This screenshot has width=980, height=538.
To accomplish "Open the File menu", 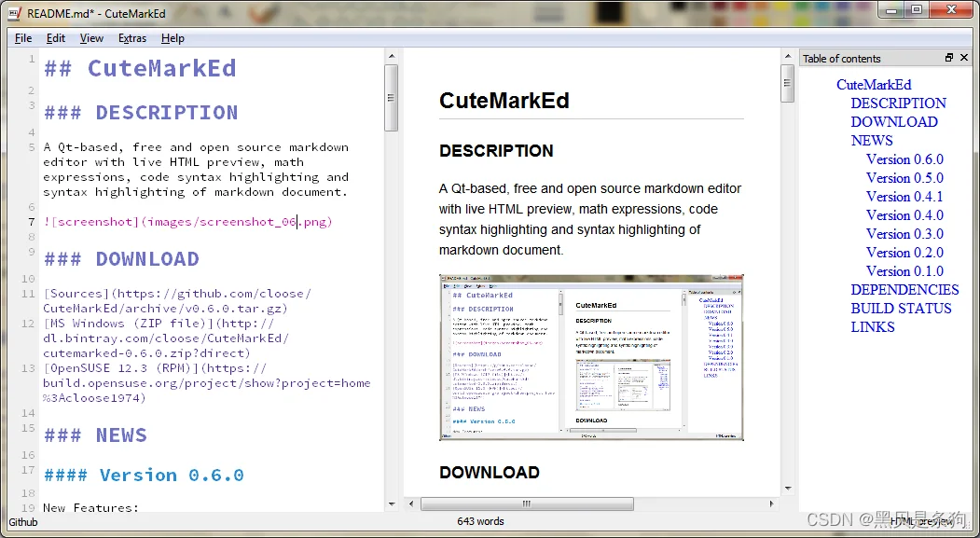I will click(x=23, y=38).
